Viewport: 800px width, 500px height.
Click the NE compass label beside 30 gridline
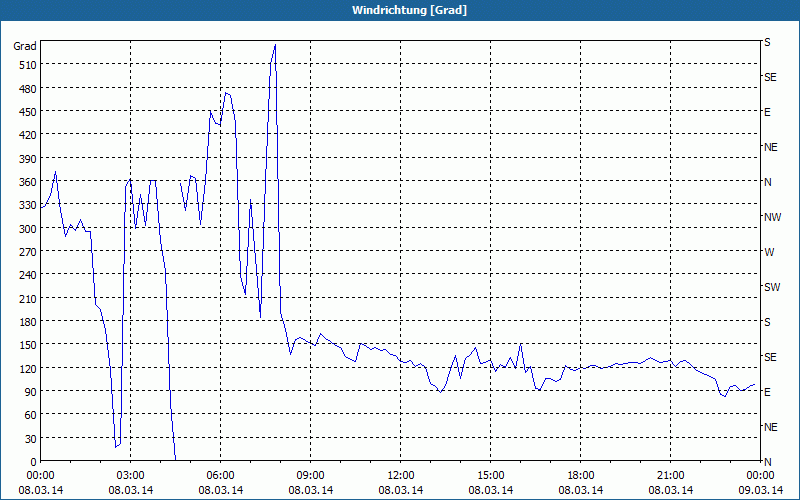(x=770, y=427)
